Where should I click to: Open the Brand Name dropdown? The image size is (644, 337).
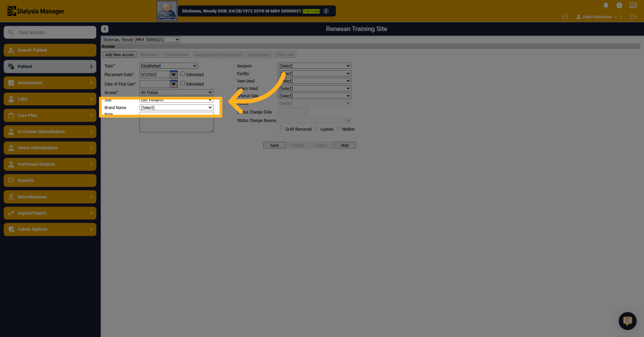pyautogui.click(x=176, y=108)
